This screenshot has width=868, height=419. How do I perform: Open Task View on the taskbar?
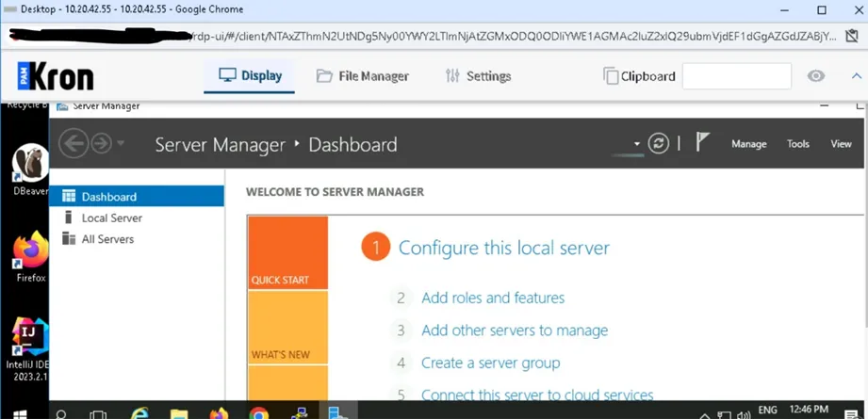point(98,414)
